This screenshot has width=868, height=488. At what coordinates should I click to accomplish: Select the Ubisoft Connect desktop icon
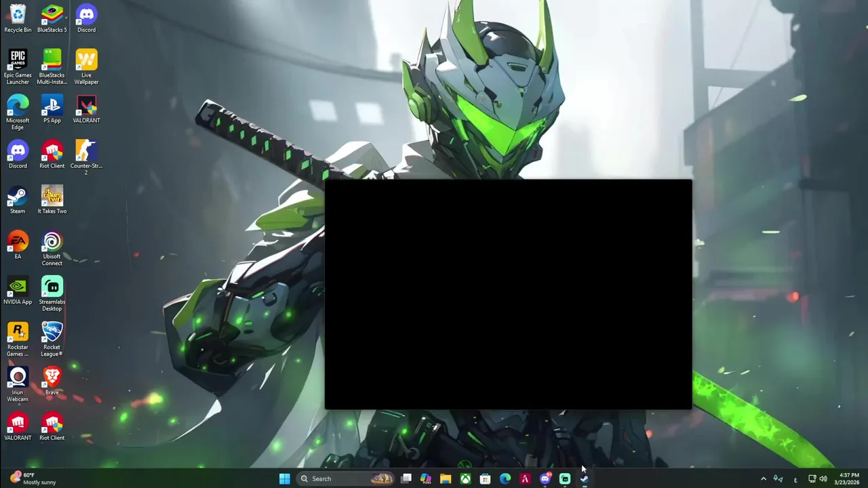coord(52,248)
